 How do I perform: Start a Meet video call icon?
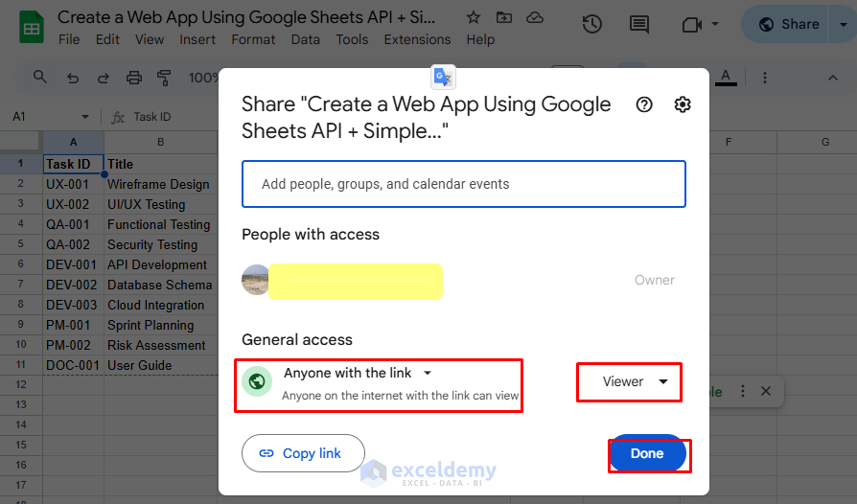click(691, 25)
